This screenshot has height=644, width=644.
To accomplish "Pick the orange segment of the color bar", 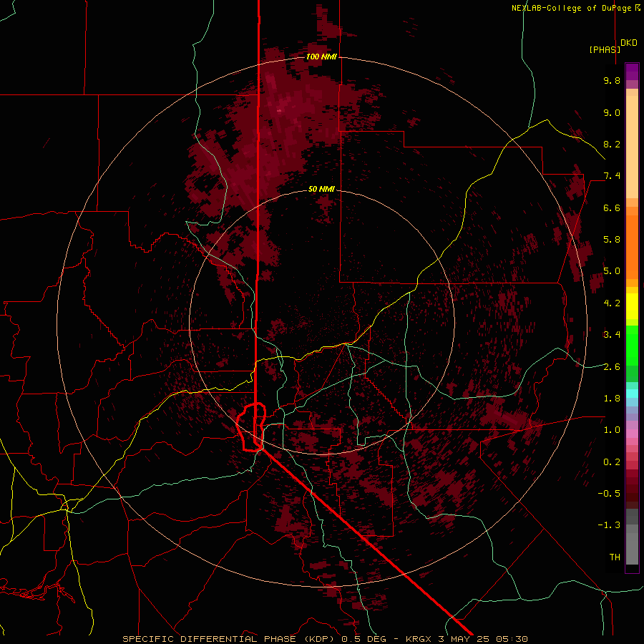I will [632, 246].
